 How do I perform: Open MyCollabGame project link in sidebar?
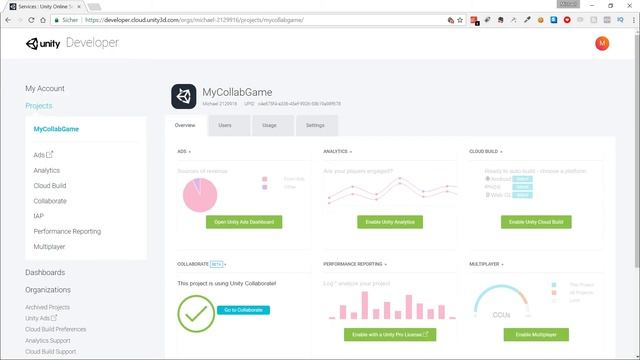[56, 129]
